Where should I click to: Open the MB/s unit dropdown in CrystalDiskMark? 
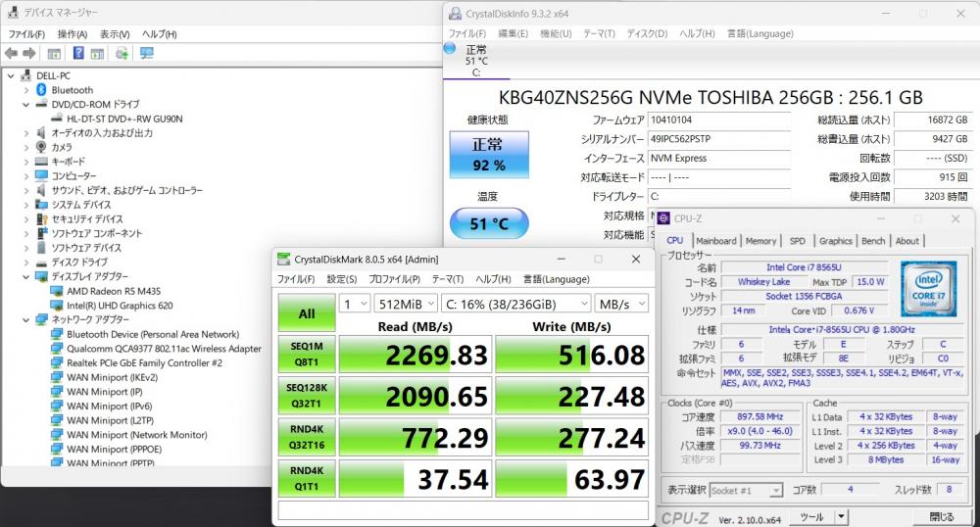point(621,304)
